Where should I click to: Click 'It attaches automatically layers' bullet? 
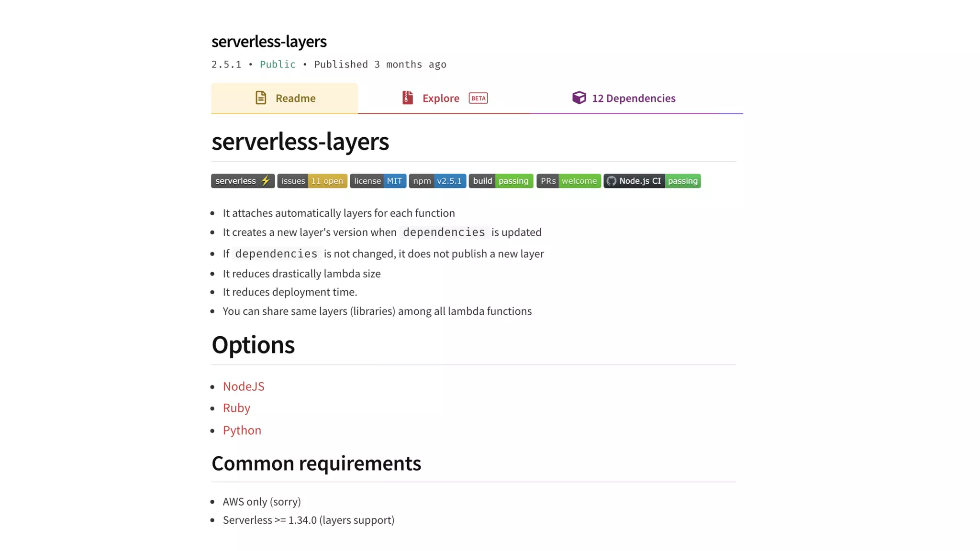click(x=339, y=213)
